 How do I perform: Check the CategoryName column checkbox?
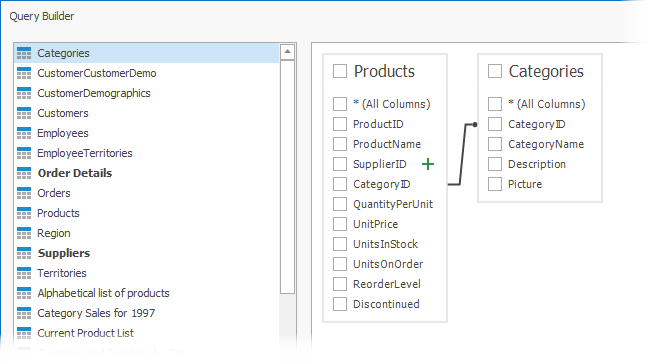coord(495,144)
